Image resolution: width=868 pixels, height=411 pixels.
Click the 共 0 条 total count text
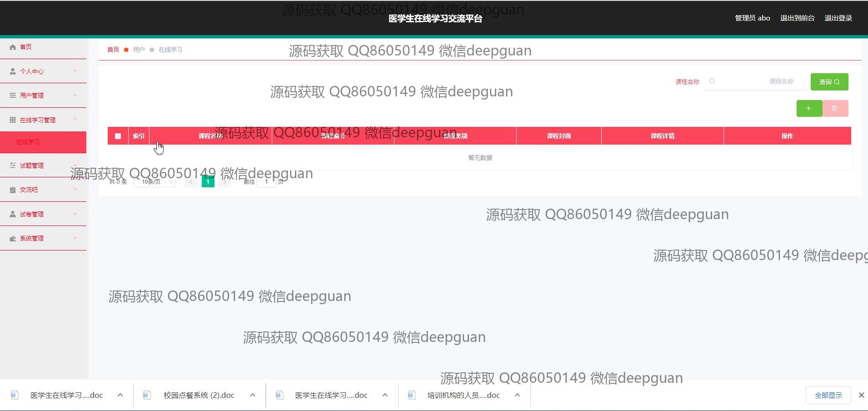(x=118, y=182)
